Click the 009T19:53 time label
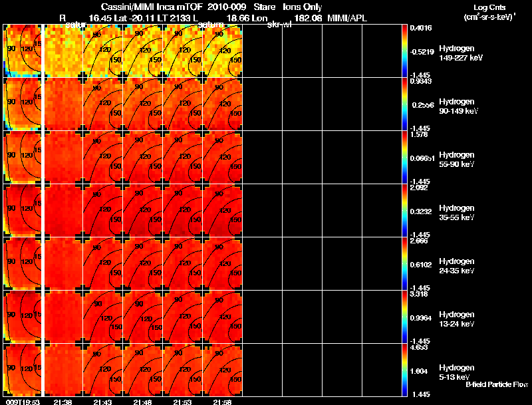The height and width of the screenshot is (405, 532). tap(23, 402)
